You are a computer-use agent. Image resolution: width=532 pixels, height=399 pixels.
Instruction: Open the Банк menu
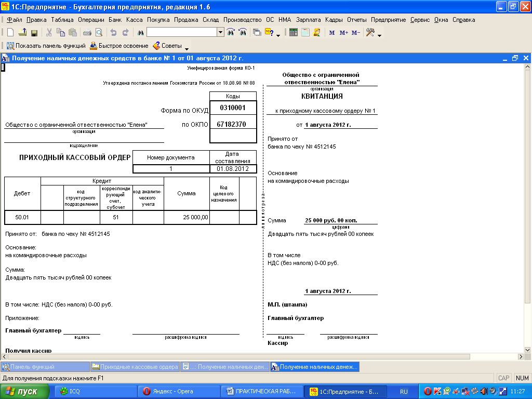[115, 20]
